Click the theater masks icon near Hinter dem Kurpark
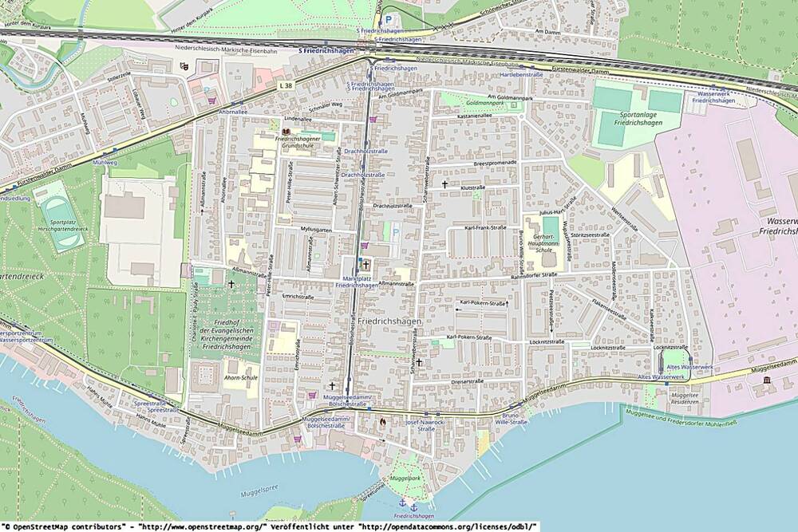 184,66
